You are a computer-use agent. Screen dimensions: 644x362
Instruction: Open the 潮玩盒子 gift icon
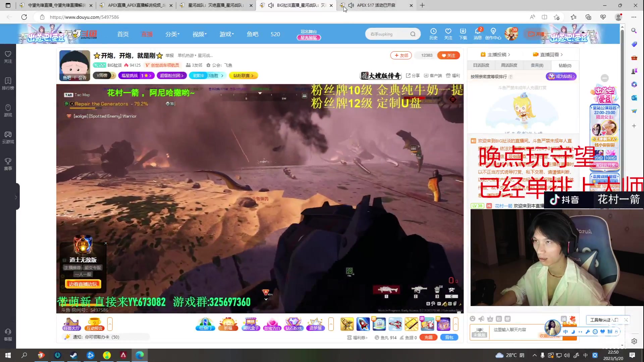pos(251,324)
